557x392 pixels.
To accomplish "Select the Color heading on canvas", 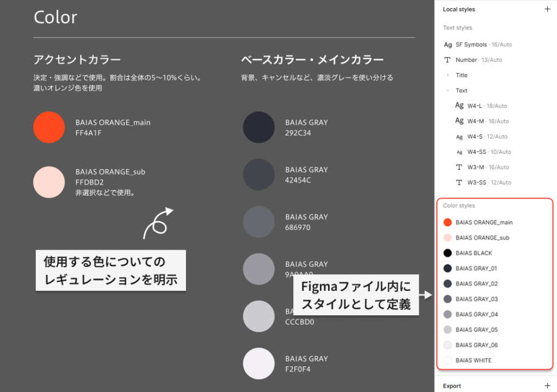I will pos(55,17).
